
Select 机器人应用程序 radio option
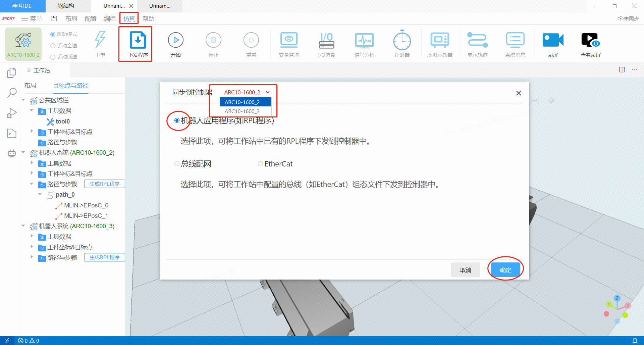[177, 120]
